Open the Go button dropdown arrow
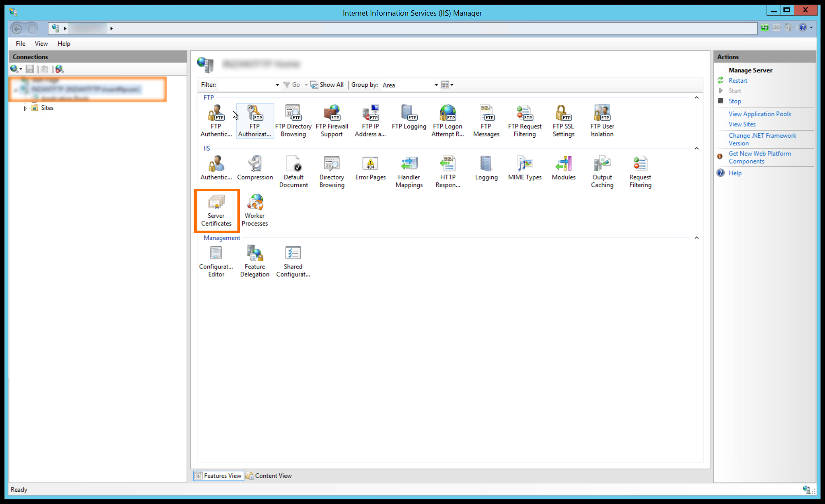 (x=306, y=85)
